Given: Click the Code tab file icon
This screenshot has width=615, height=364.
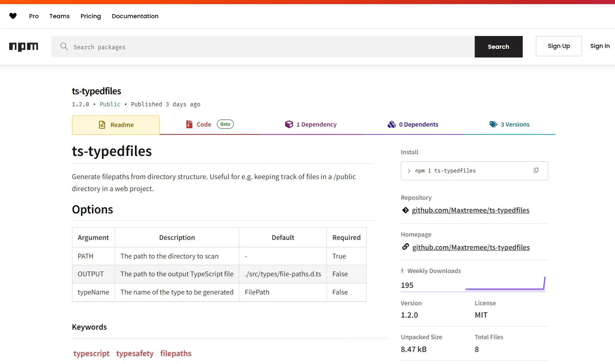Looking at the screenshot, I should pyautogui.click(x=189, y=124).
